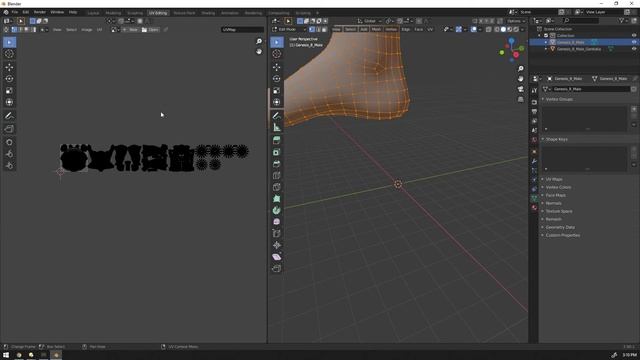
Task: Select the Poly Build tool
Action: pos(277,199)
